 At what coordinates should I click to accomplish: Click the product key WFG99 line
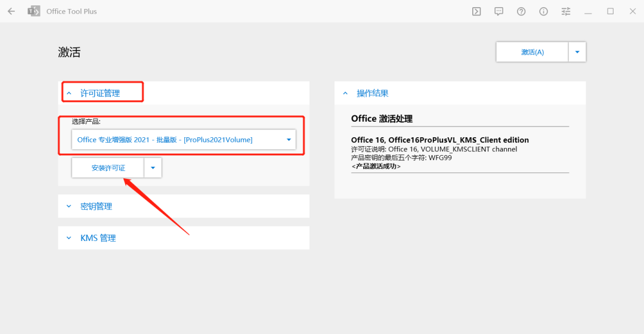[x=401, y=158]
